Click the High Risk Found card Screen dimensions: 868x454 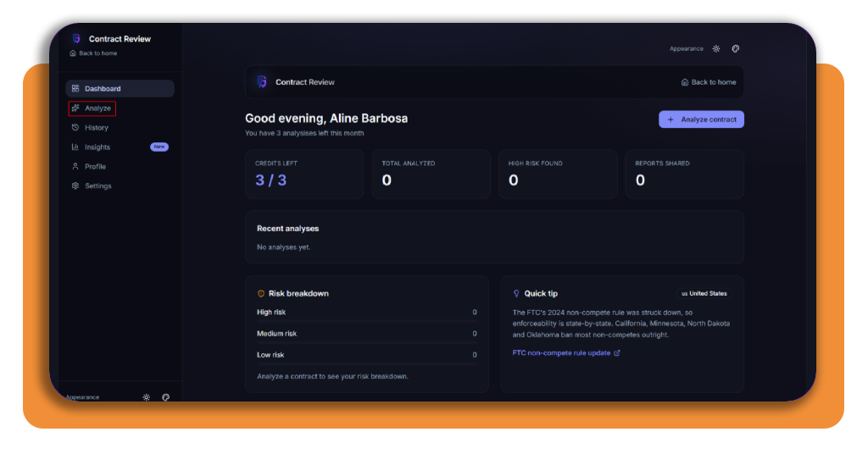coord(558,174)
